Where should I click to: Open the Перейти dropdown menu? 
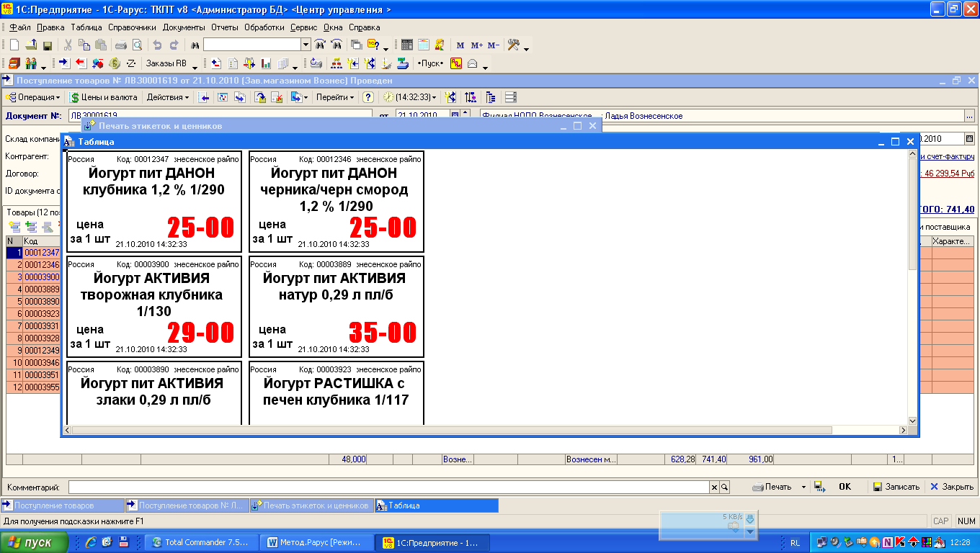(335, 97)
